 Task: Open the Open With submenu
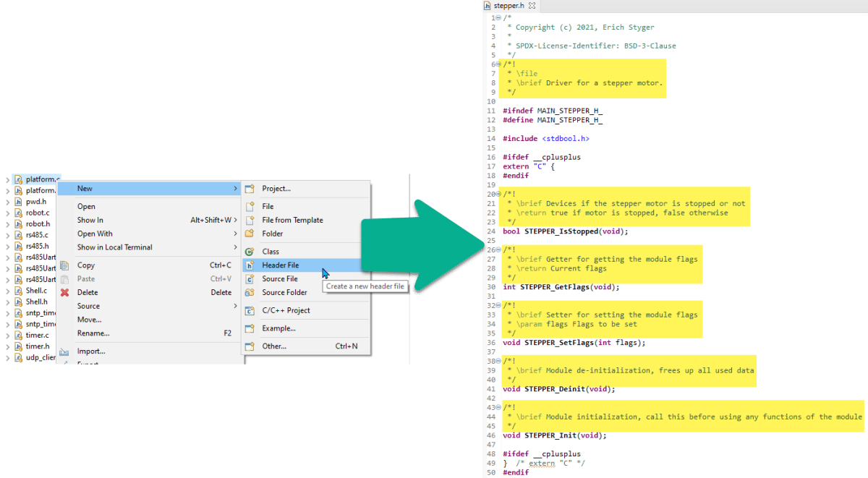pyautogui.click(x=94, y=234)
